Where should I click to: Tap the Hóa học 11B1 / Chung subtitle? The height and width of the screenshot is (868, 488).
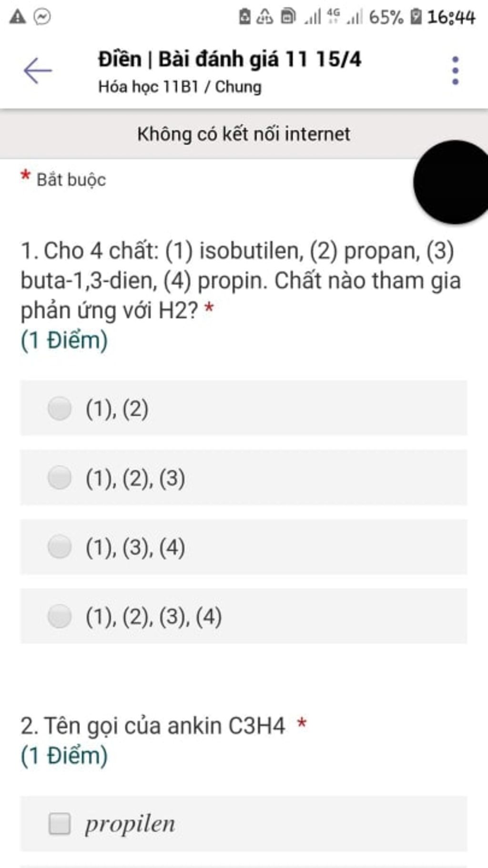[x=180, y=87]
